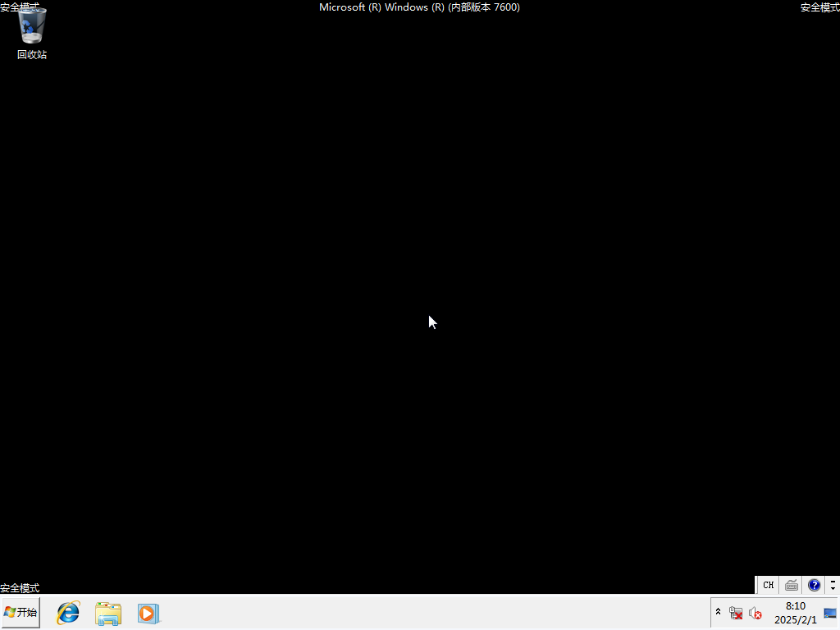Launch Internet Explorer from the taskbar

tap(68, 613)
